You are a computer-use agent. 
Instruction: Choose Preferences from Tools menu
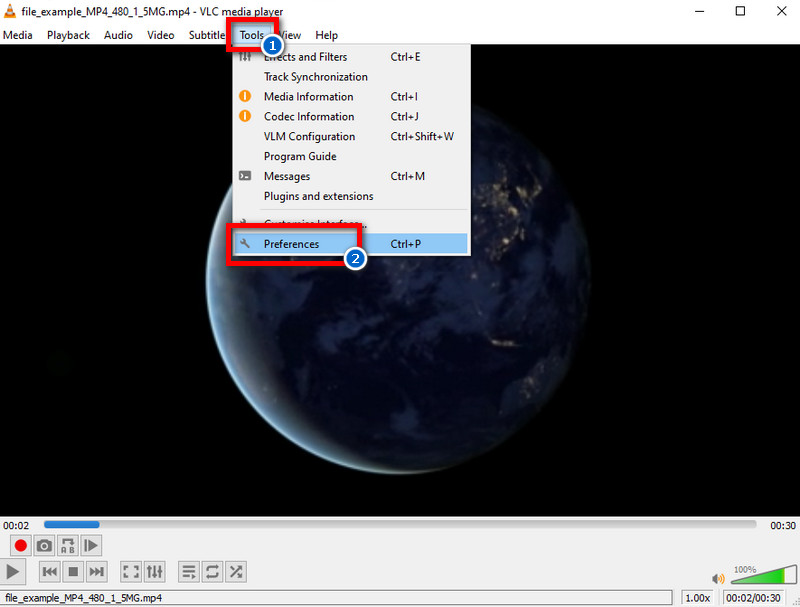tap(351, 244)
